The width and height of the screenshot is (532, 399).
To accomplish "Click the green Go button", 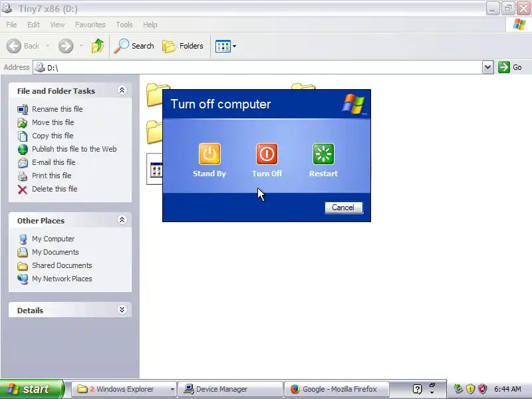I will click(510, 67).
